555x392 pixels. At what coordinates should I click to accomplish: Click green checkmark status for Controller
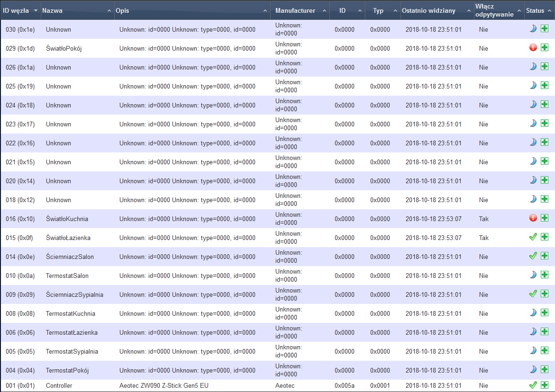533,384
